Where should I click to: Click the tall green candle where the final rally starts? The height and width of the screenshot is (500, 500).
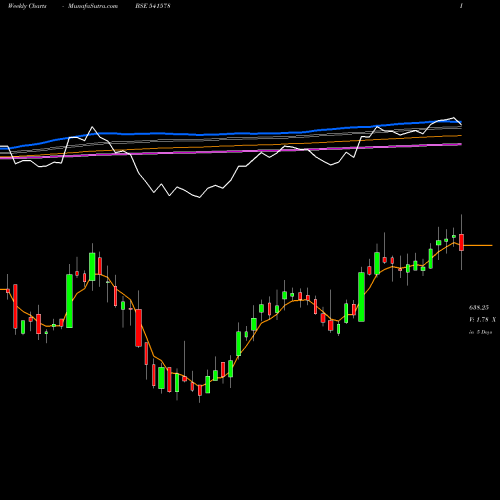[361, 297]
